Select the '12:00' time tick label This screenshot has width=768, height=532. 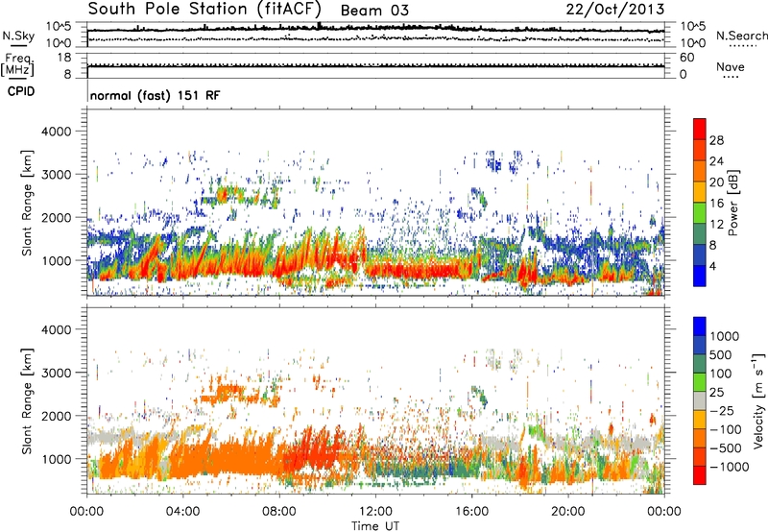[375, 512]
